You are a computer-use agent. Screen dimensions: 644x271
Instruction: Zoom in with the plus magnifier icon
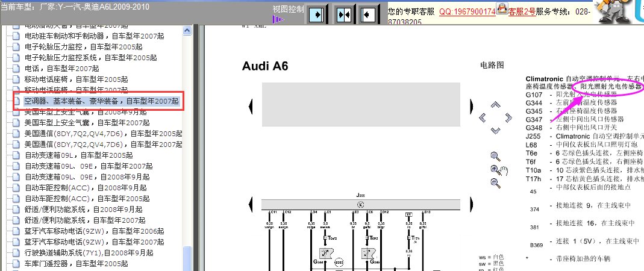(x=495, y=169)
